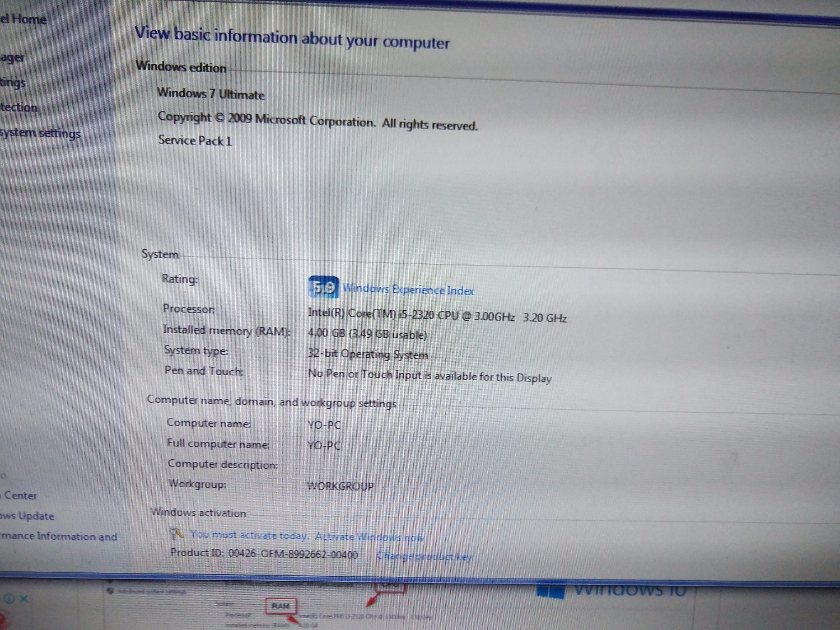Open the 'Change product key' link
This screenshot has height=630, width=840.
point(424,556)
